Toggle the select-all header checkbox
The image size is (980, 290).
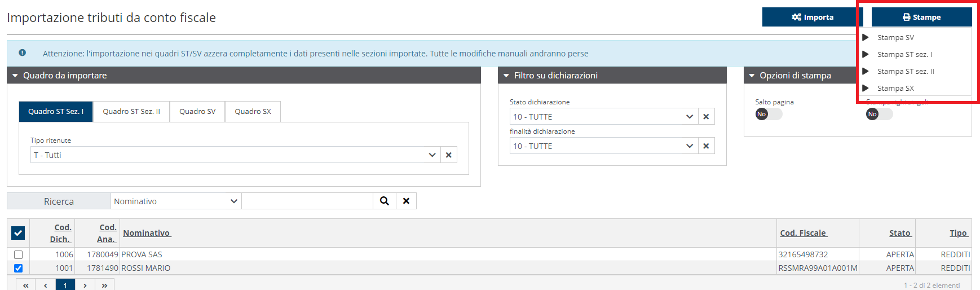point(18,232)
